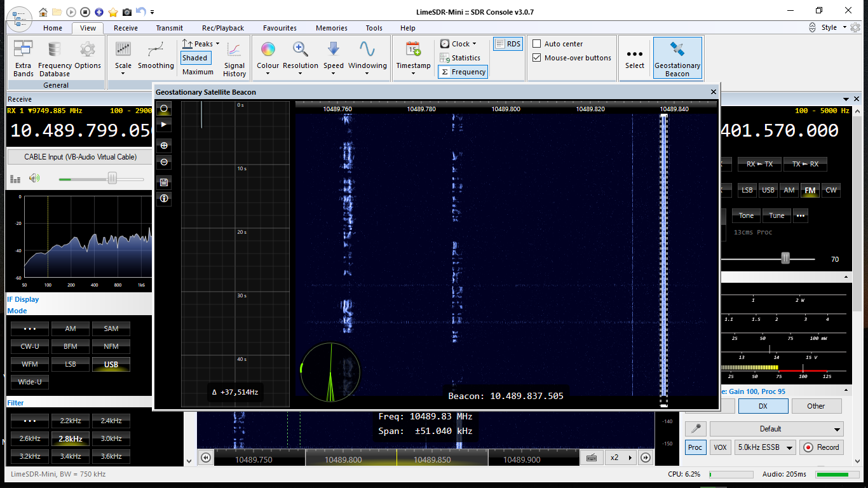Click the Geostationary Beacon satellite button
868x488 pixels.
point(677,58)
